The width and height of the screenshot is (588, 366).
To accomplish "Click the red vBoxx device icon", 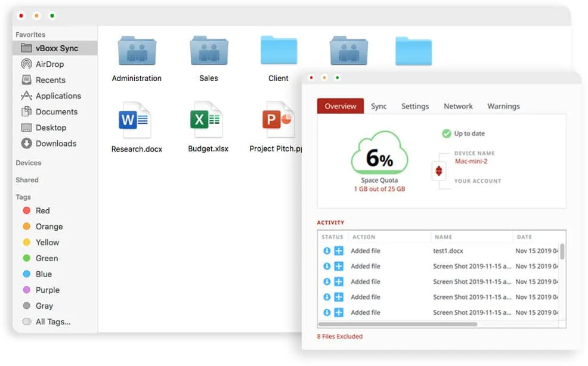I will pyautogui.click(x=440, y=171).
